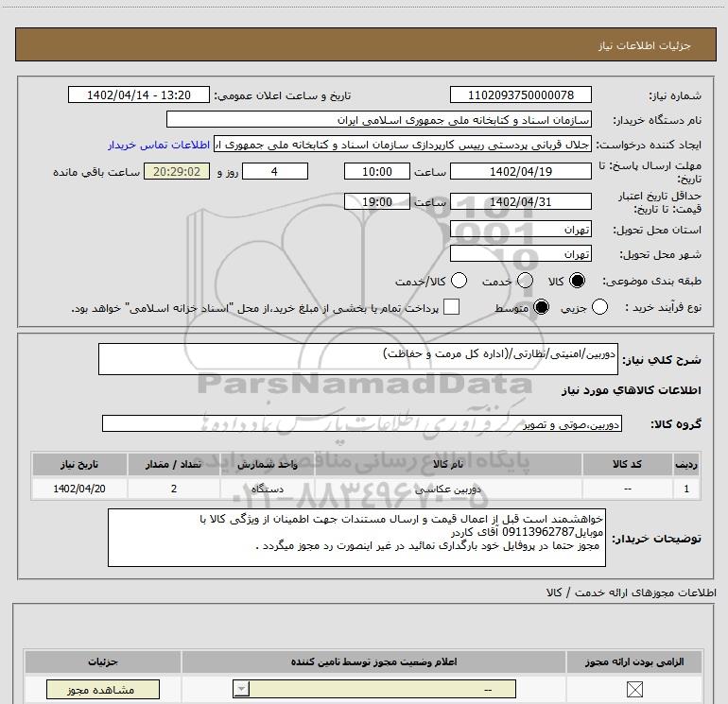
Task: Select the جزیی purchase type radio
Action: 599,307
